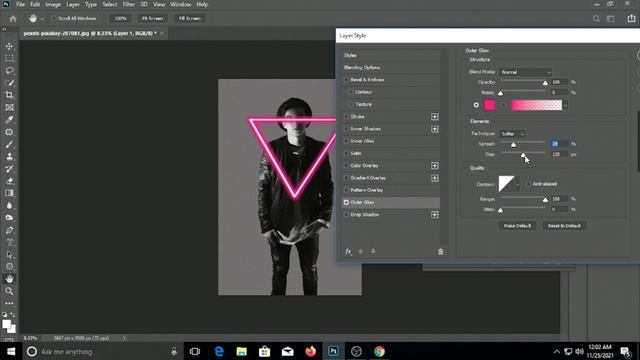Uncheck the Outer Glow checkbox
Image resolution: width=640 pixels, height=360 pixels.
pos(347,202)
